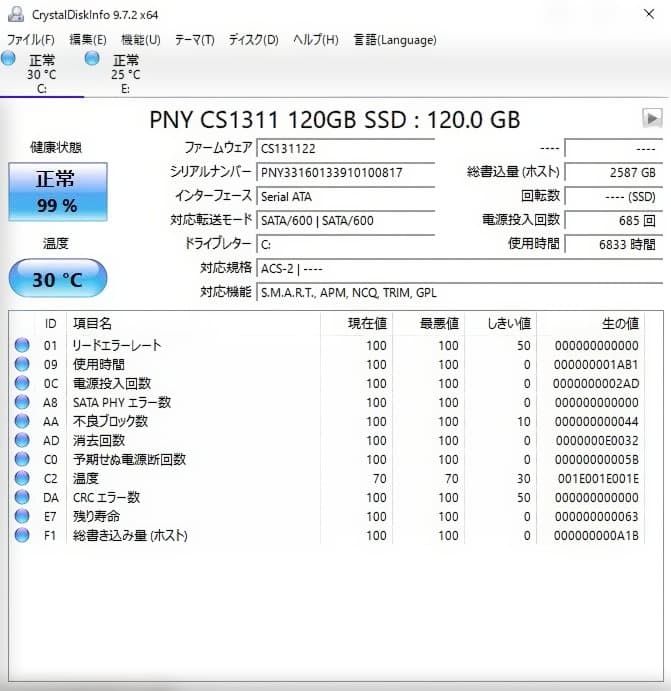Click the blue status orb for drive E:
The height and width of the screenshot is (691, 671).
pyautogui.click(x=92, y=58)
